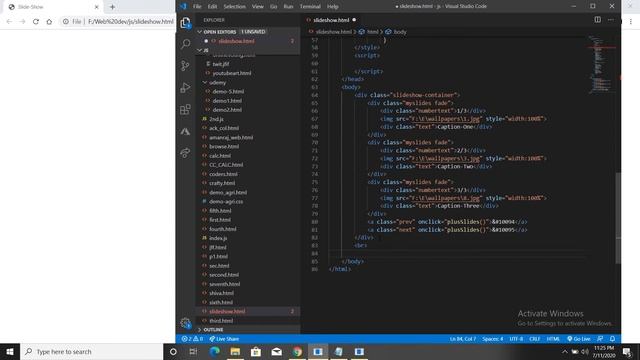Click the taskbar search box
This screenshot has height=360, width=640.
click(91, 351)
